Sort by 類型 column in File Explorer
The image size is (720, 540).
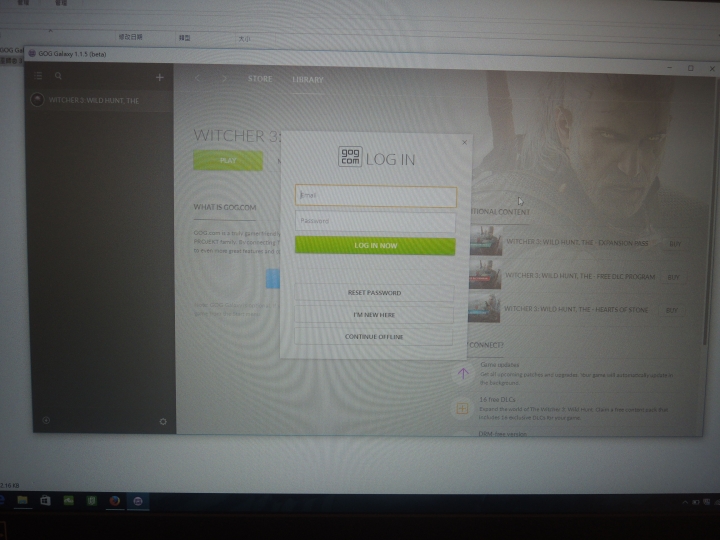click(184, 38)
